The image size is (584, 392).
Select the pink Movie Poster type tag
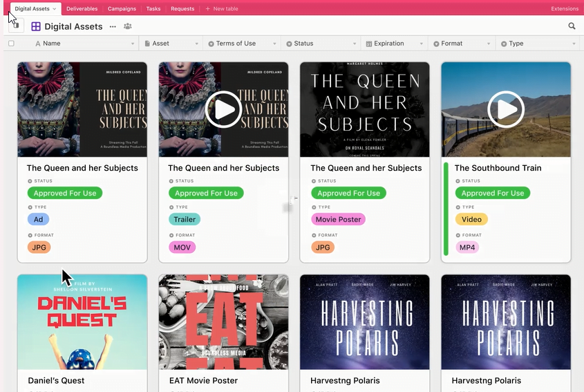click(338, 219)
